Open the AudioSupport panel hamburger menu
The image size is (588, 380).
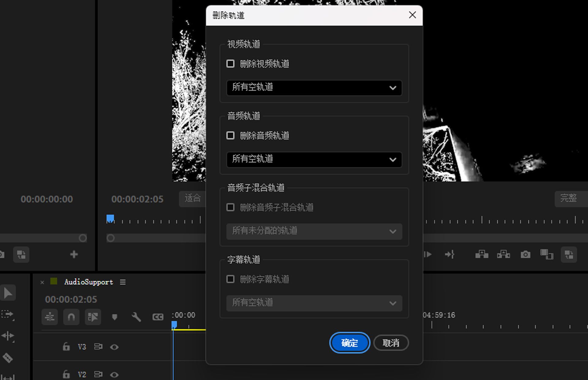(123, 282)
